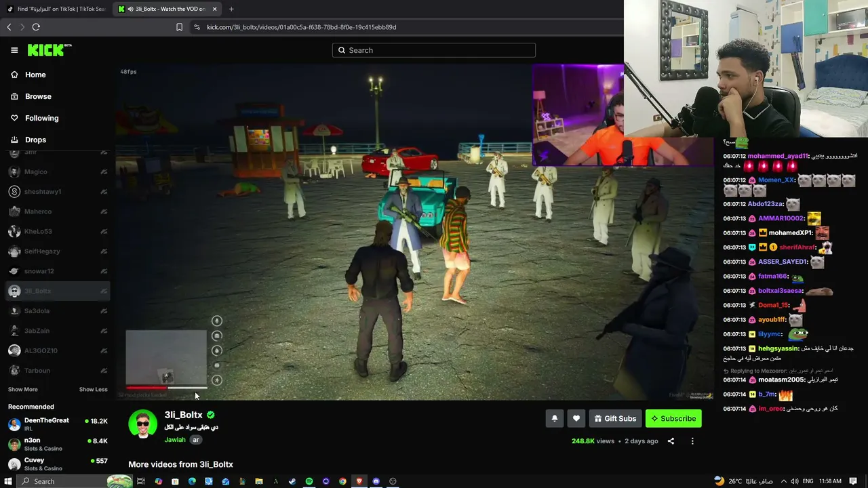Click username moatasm2005 in chat
This screenshot has width=868, height=488.
point(781,380)
